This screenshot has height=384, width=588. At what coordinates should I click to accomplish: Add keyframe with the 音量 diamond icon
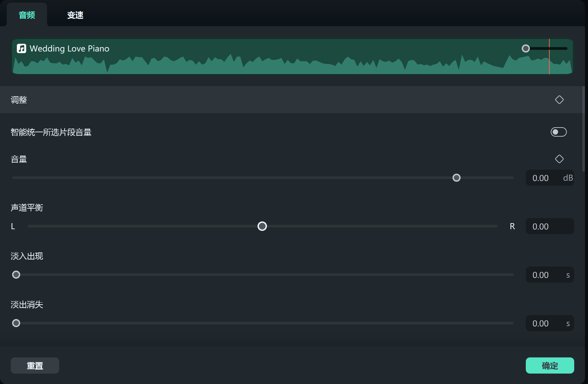pos(559,159)
